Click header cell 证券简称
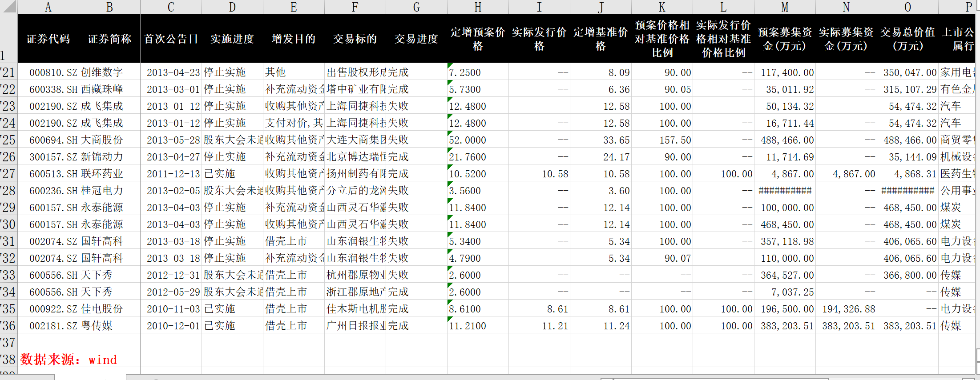This screenshot has height=380, width=980. 109,39
